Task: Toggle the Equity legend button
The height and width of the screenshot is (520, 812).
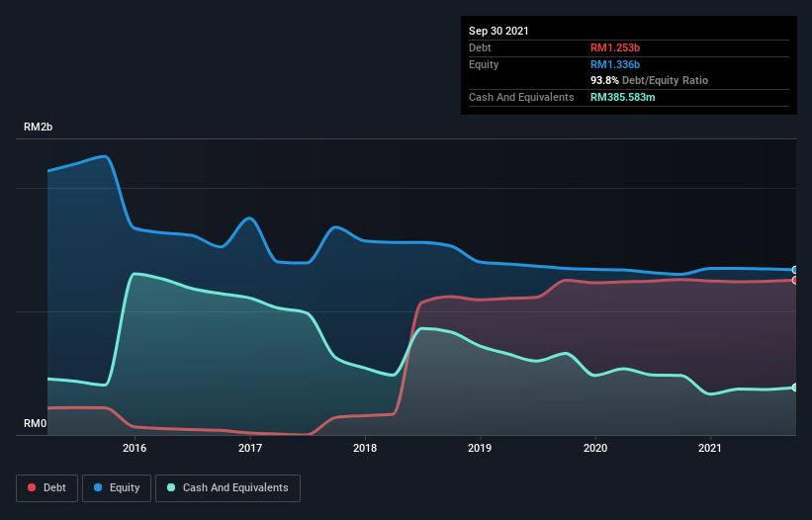Action: pyautogui.click(x=117, y=488)
